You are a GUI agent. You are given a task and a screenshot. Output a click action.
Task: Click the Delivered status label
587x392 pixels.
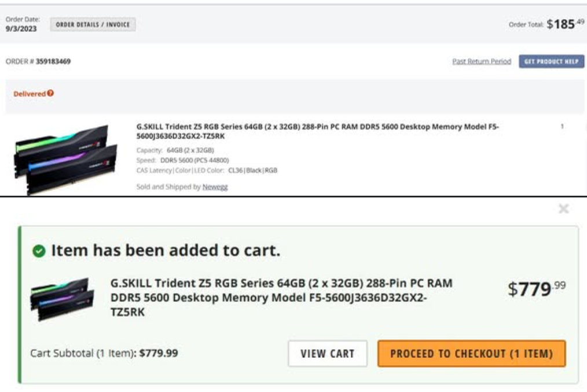click(29, 94)
